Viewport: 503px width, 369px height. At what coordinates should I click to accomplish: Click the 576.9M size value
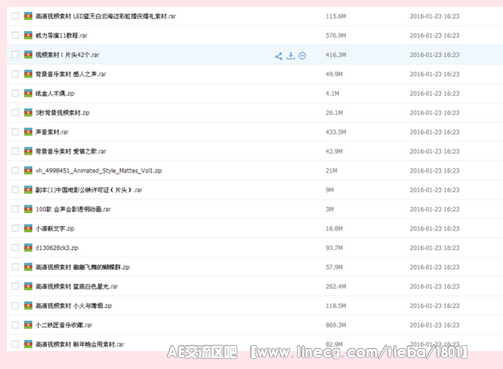336,36
